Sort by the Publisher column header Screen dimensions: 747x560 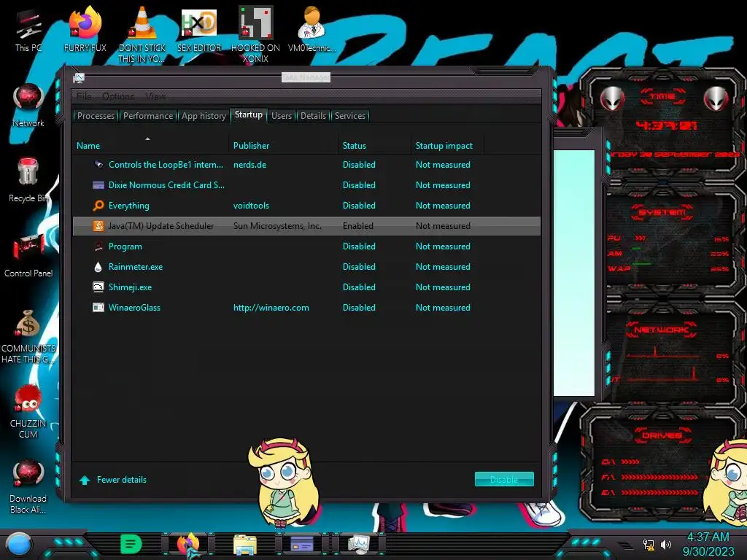[284, 145]
